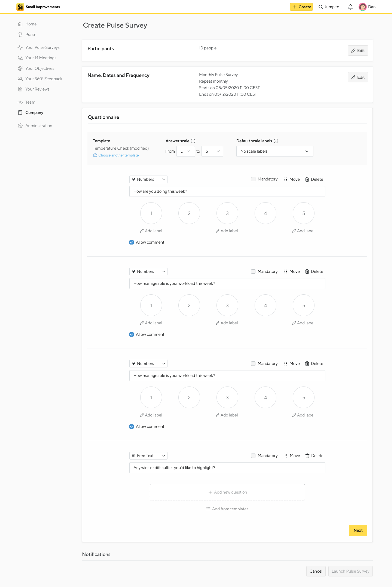Open Dan's profile avatar
Screen dimensions: 392x587
click(x=362, y=7)
